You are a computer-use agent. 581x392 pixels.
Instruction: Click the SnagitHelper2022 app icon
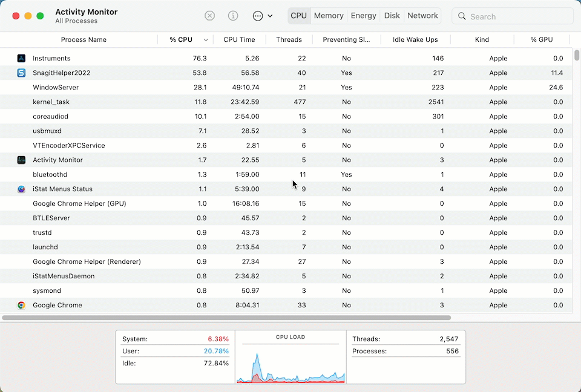point(22,73)
